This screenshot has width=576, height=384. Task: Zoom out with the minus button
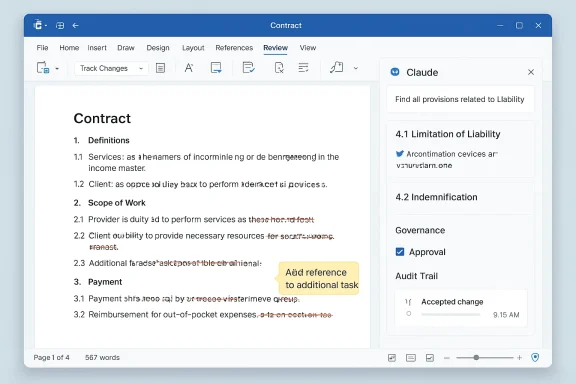447,358
